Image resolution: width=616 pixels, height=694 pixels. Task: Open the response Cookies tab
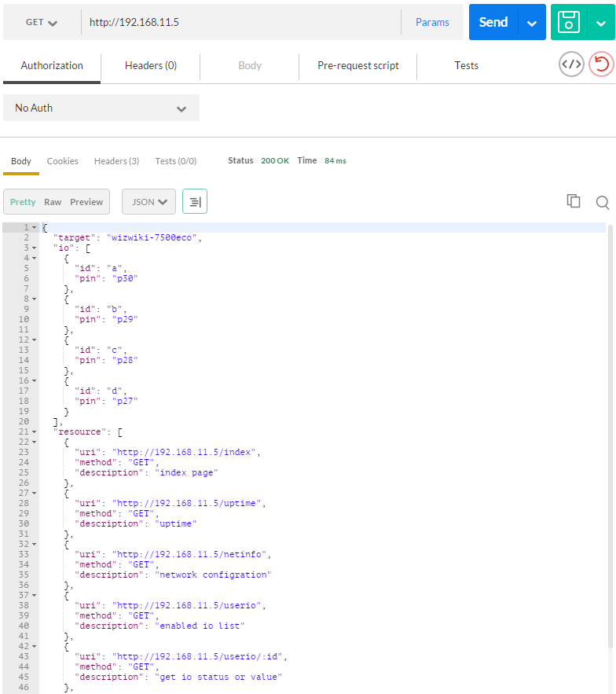click(x=62, y=161)
